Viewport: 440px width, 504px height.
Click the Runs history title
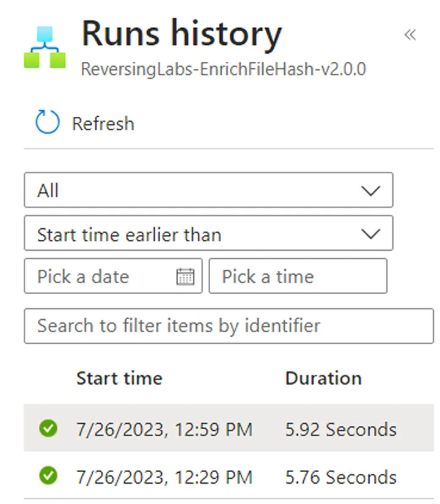182,35
